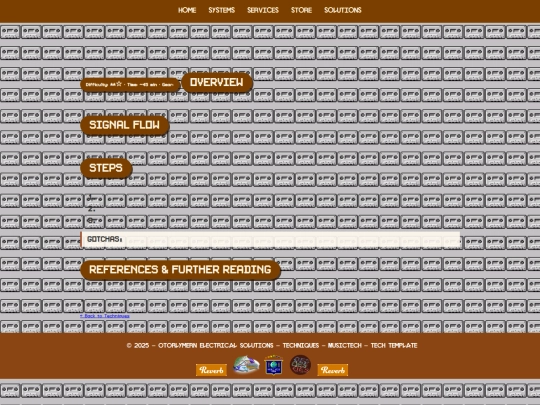This screenshot has height=405, width=540.
Task: Click step number 2 in the list
Action: click(92, 209)
